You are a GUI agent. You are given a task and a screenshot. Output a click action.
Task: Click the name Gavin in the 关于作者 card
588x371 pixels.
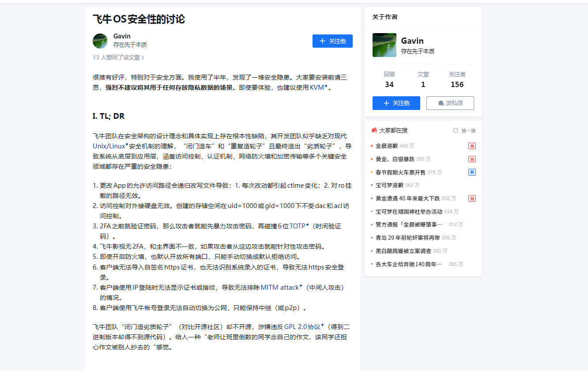412,41
